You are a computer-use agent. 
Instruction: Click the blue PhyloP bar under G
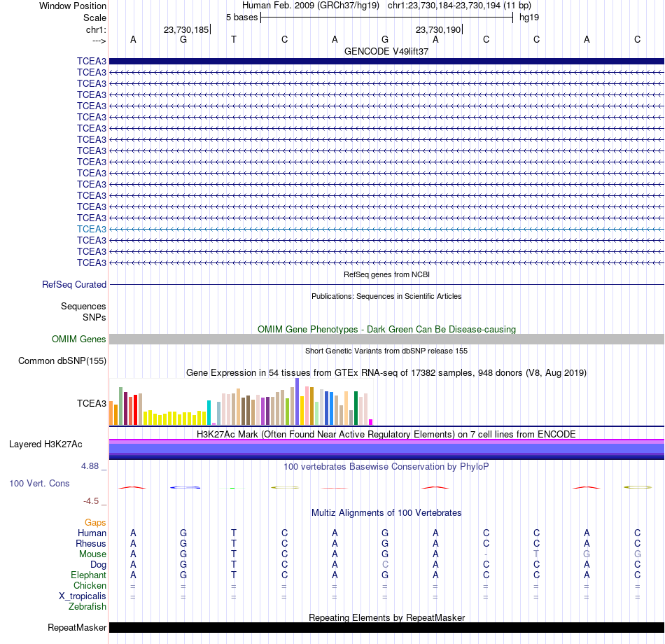pyautogui.click(x=185, y=487)
